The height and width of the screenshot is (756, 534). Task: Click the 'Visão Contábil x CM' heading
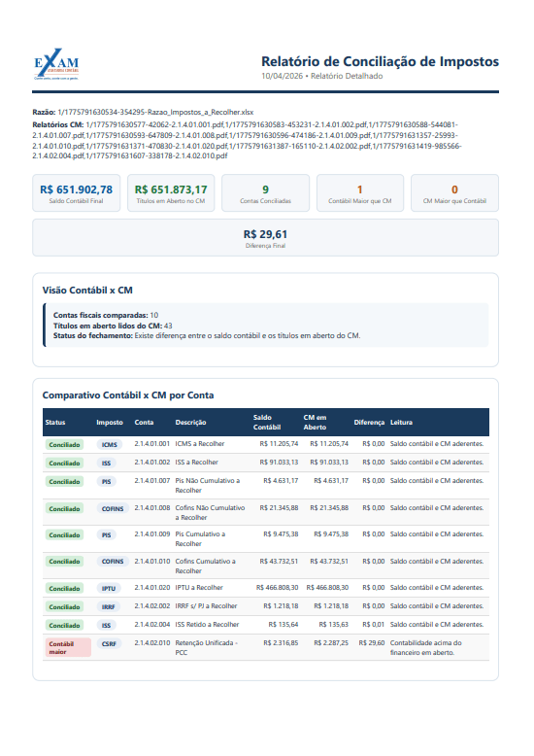pyautogui.click(x=87, y=291)
